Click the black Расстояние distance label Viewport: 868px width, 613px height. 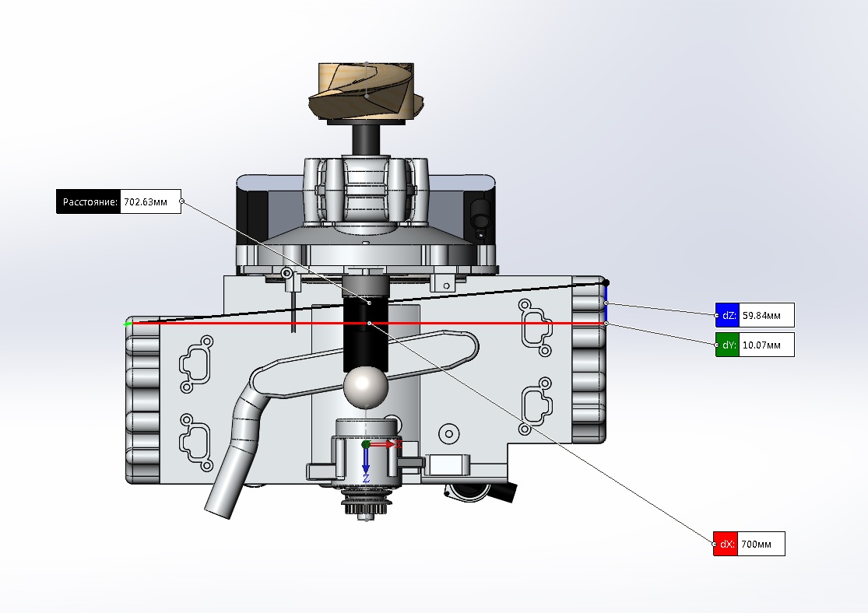pos(89,202)
